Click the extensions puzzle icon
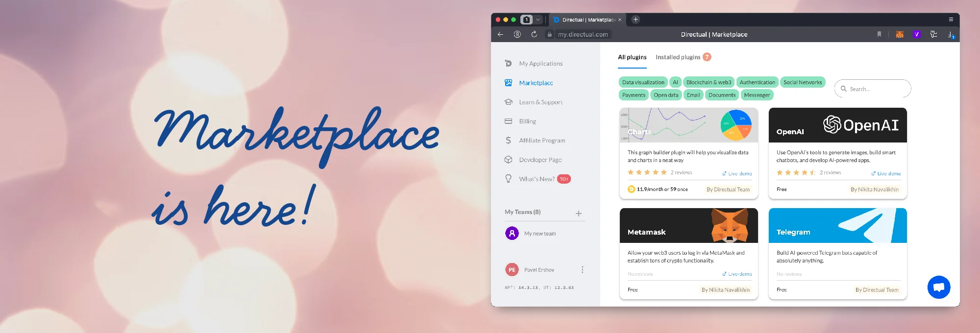 coord(933,34)
